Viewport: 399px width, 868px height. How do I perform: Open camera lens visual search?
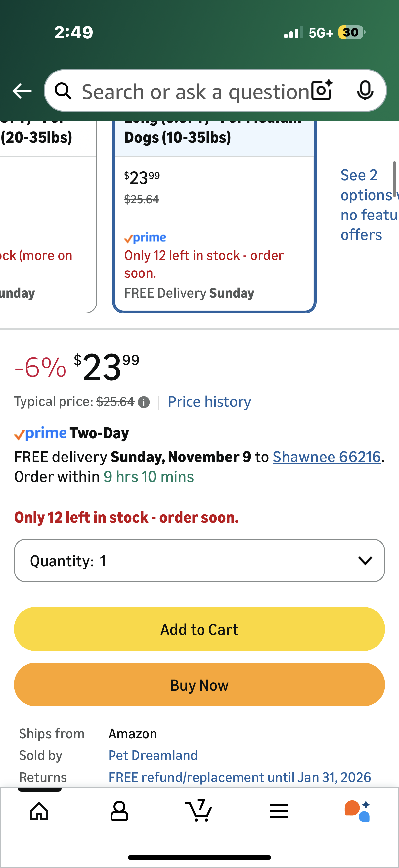click(x=322, y=90)
